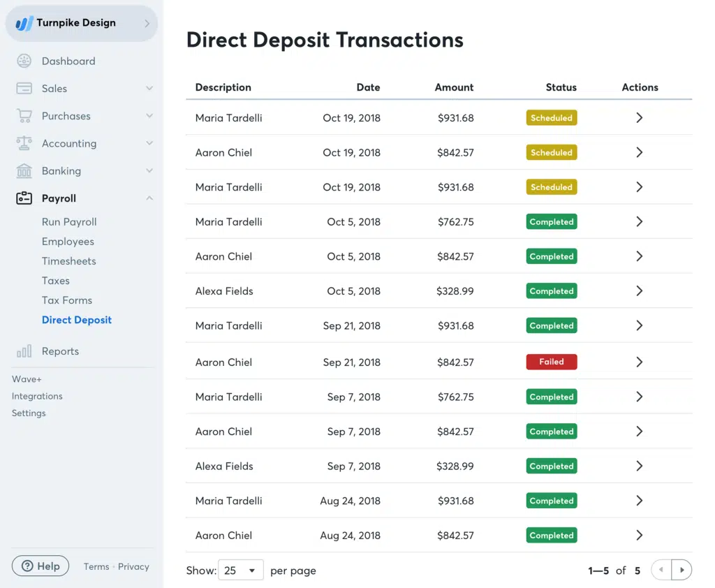This screenshot has width=715, height=588.
Task: Open the Dashboard gauge icon
Action: point(24,61)
